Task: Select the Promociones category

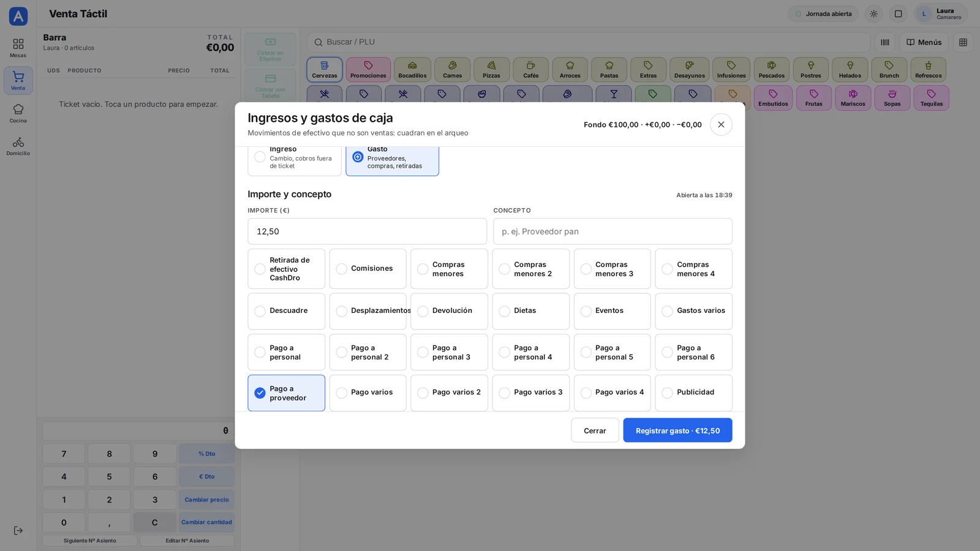Action: pos(368,70)
